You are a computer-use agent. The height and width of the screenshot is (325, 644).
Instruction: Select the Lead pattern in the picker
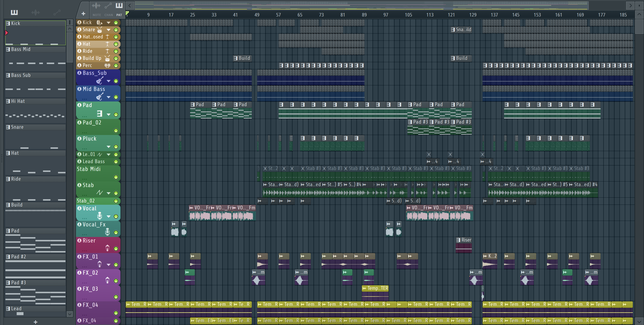tap(36, 311)
